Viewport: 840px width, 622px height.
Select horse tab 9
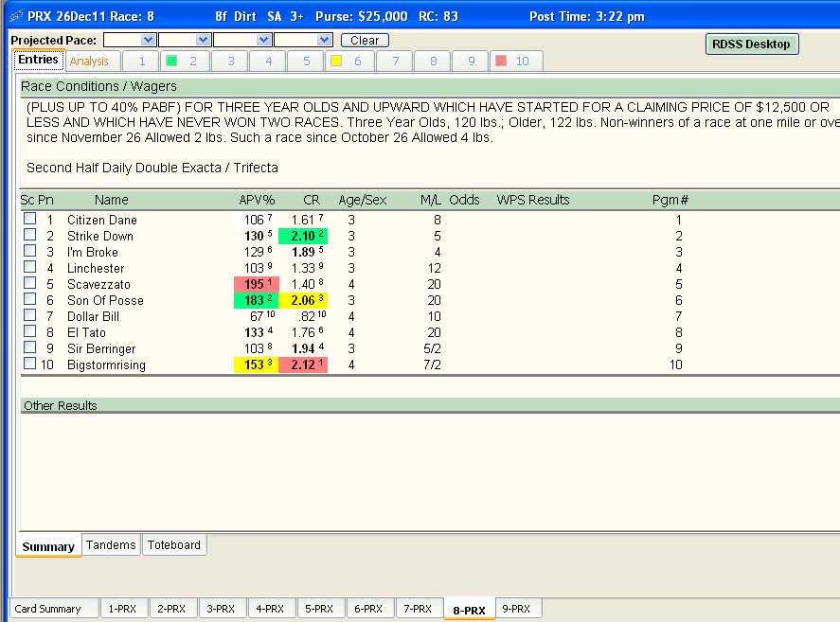[x=471, y=62]
